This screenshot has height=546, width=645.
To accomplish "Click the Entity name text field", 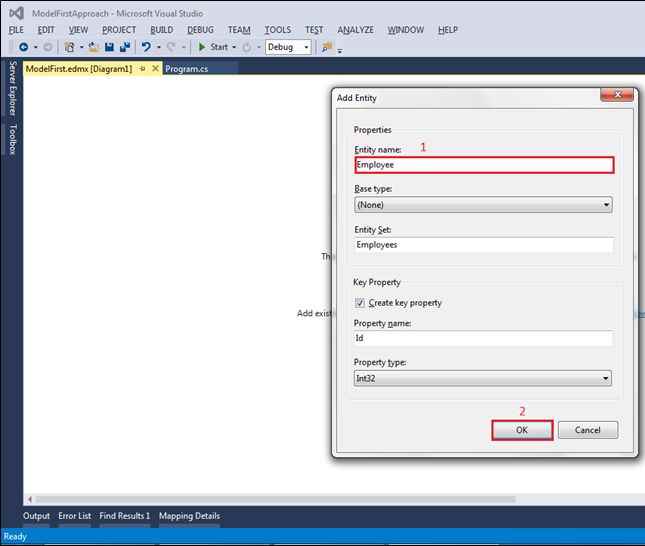I will [483, 165].
